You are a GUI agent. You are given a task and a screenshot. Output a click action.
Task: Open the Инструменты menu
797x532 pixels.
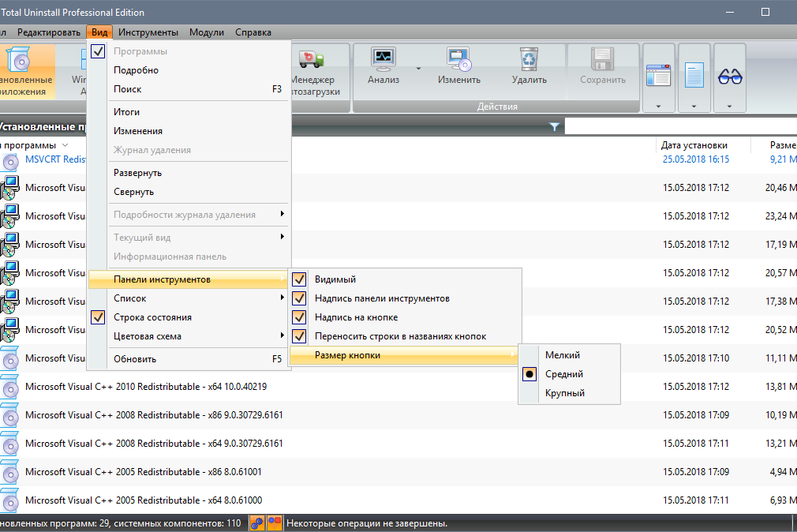pos(148,32)
